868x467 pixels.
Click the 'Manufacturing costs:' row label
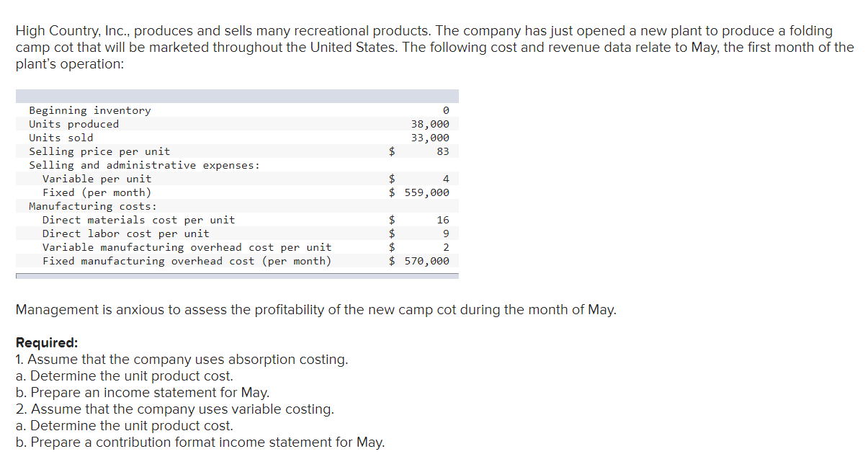click(x=92, y=206)
